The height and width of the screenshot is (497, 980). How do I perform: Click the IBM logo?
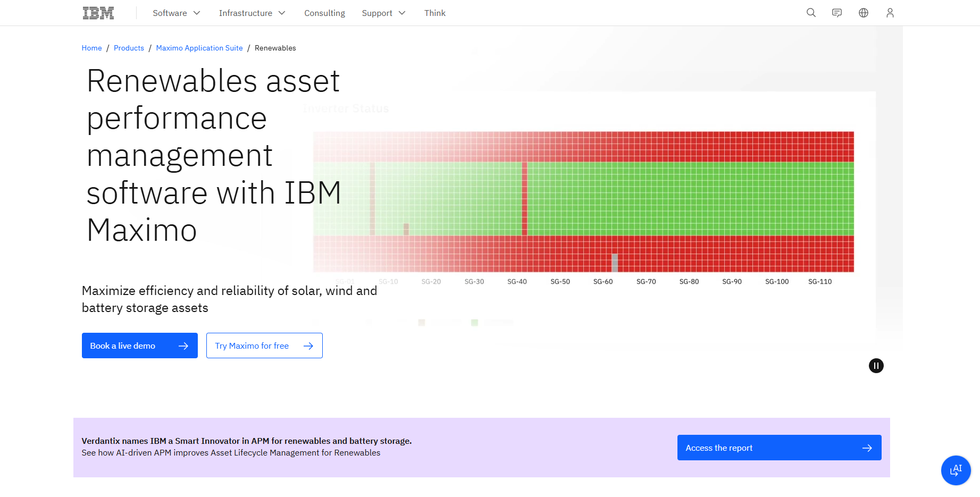click(x=98, y=13)
